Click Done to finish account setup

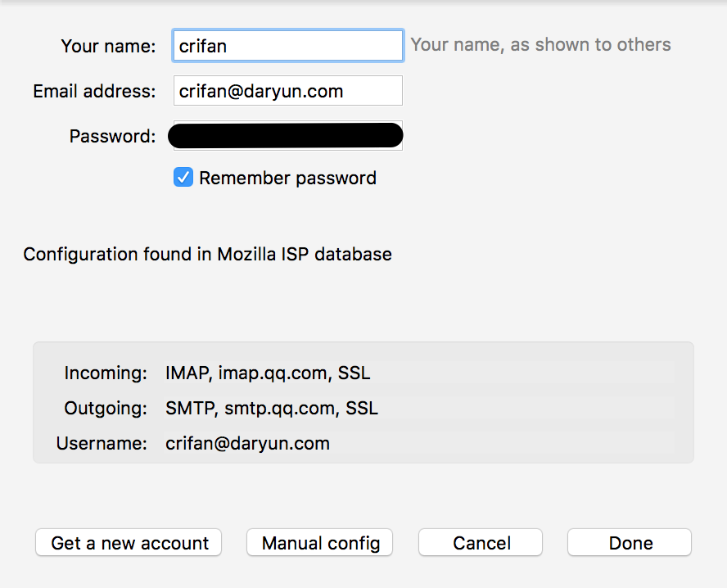coord(630,542)
